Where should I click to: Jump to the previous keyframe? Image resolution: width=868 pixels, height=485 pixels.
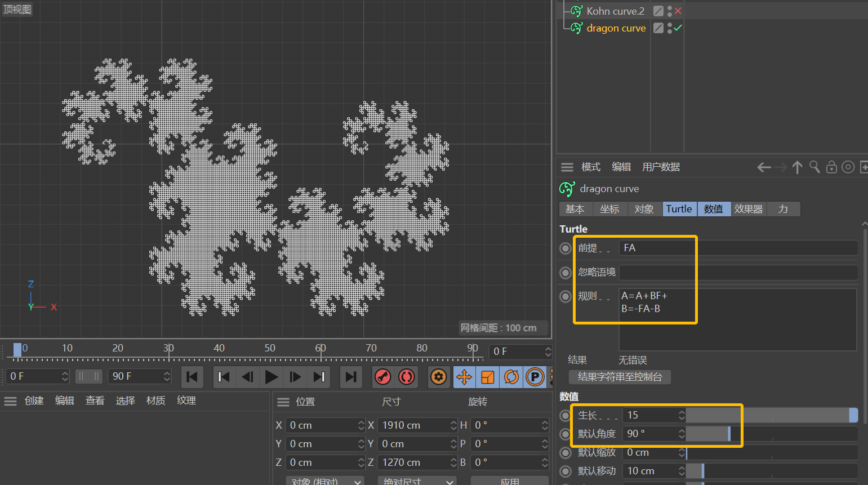[x=224, y=377]
